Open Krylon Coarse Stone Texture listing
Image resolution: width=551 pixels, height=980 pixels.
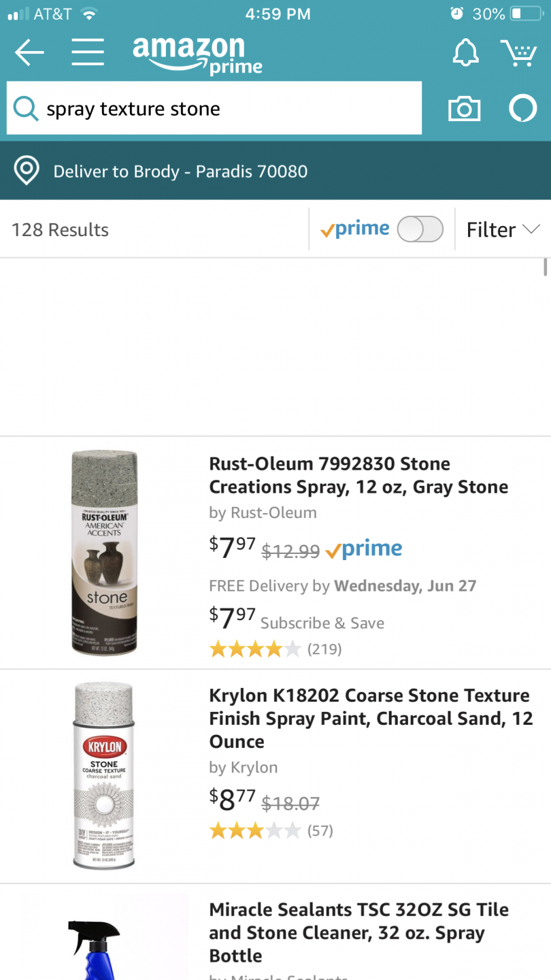371,718
